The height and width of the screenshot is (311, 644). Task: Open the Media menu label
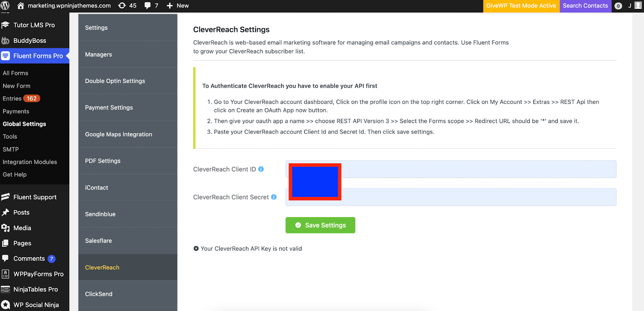[x=22, y=228]
